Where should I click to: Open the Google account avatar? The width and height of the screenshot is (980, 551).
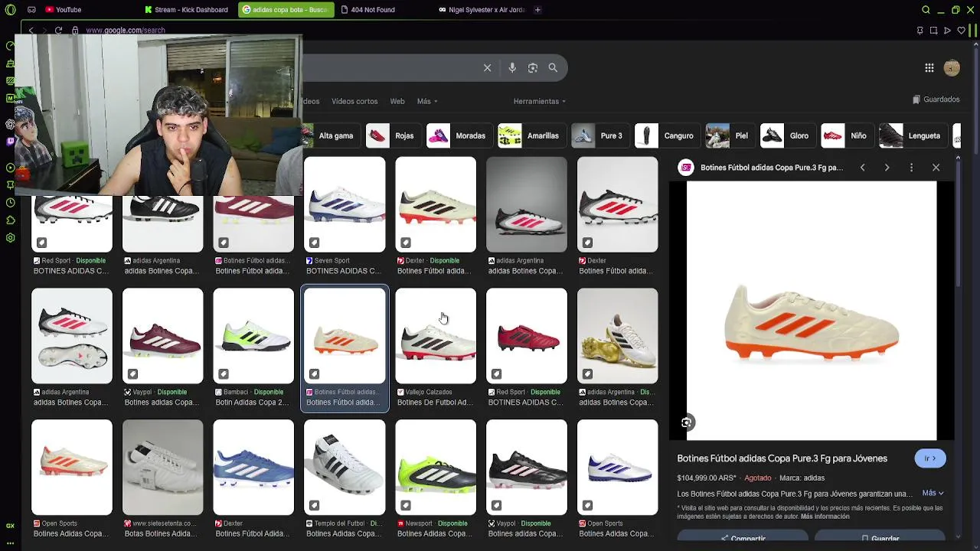point(952,68)
